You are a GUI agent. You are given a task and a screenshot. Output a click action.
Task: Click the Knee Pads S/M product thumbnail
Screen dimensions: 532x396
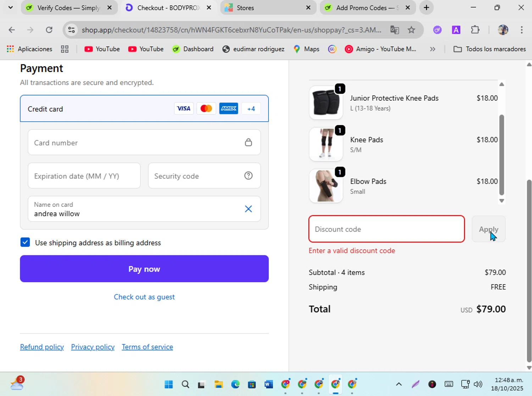click(326, 144)
